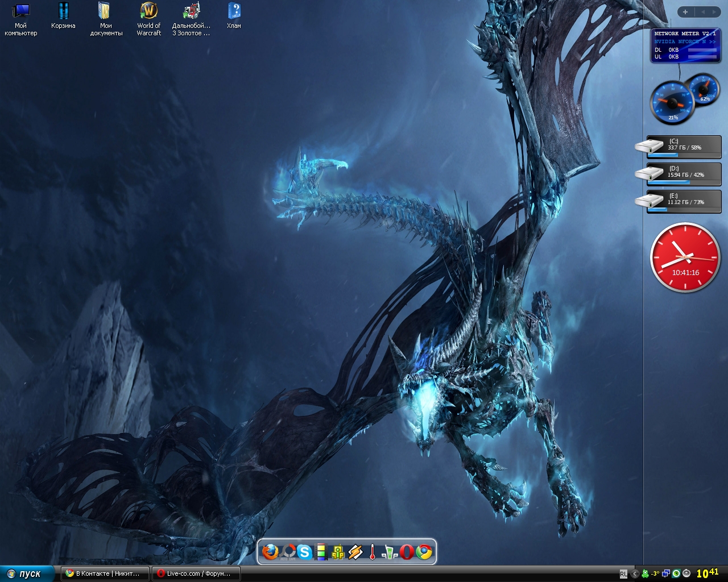Start Winamp from the dock

pos(355,552)
